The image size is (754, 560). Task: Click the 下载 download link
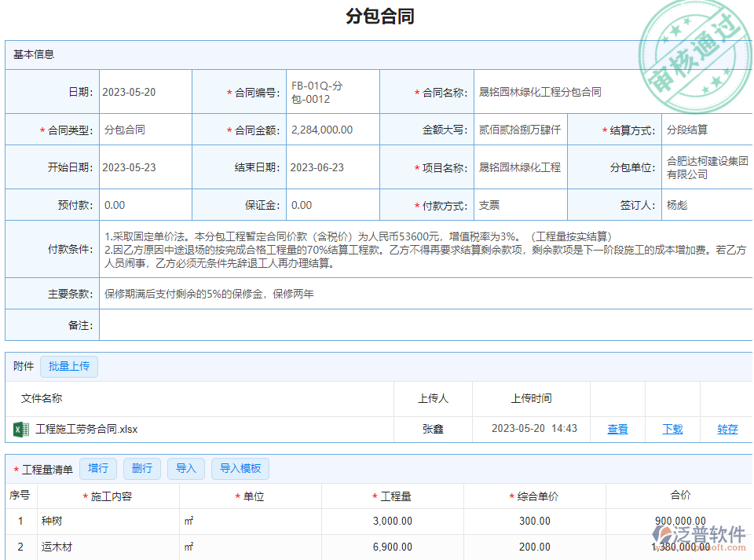672,429
